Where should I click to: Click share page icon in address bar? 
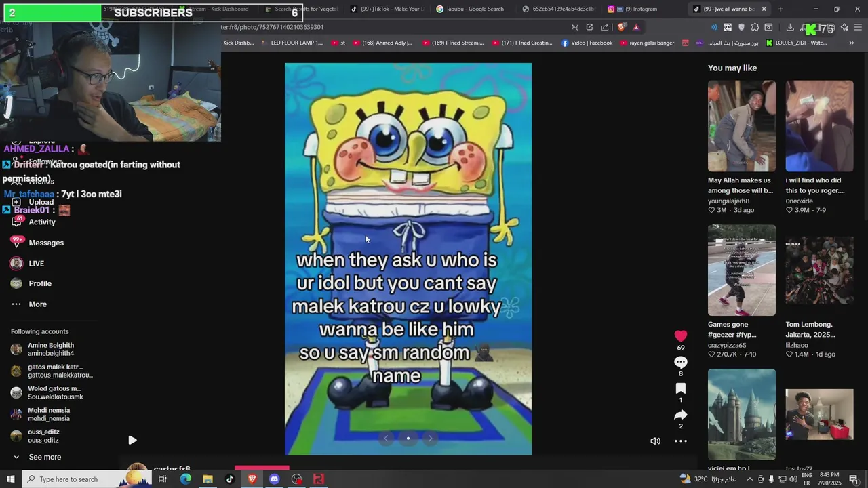pyautogui.click(x=605, y=27)
